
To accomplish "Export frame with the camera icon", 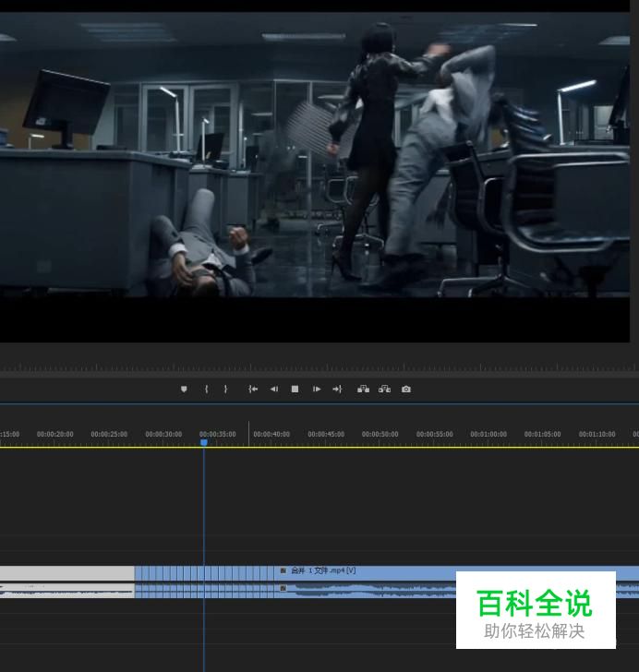I will [x=406, y=390].
